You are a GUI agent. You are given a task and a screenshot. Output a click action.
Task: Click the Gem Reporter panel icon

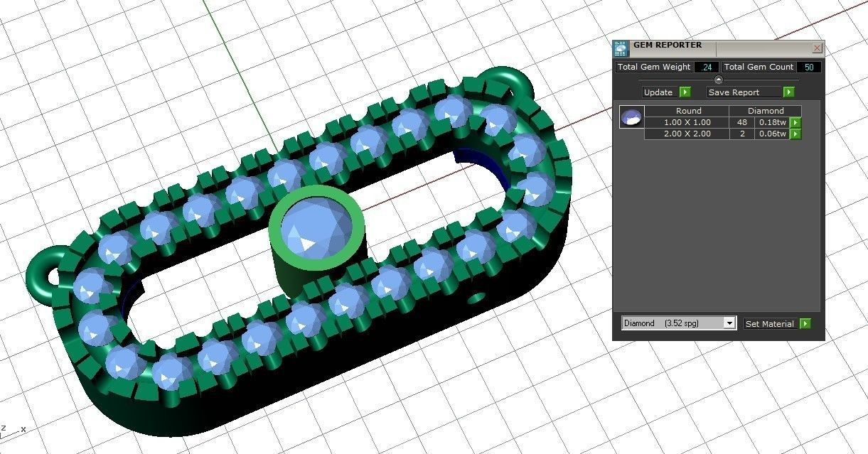click(x=621, y=48)
